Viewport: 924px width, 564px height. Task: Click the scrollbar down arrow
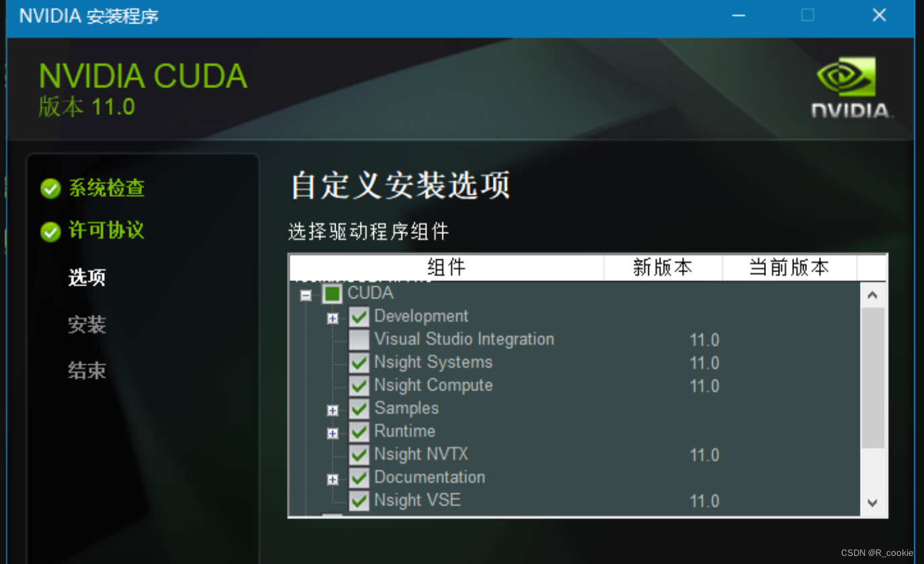tap(872, 503)
